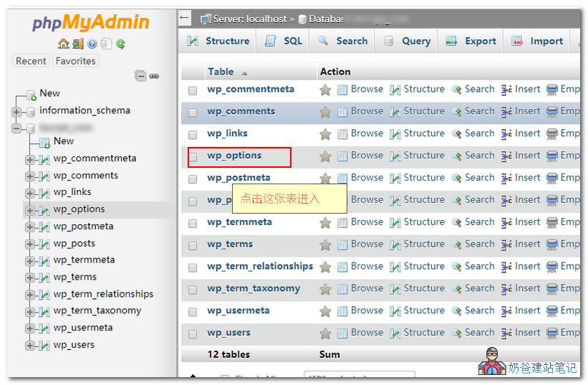The width and height of the screenshot is (588, 385).
Task: Click the Recent tables button
Action: (31, 61)
